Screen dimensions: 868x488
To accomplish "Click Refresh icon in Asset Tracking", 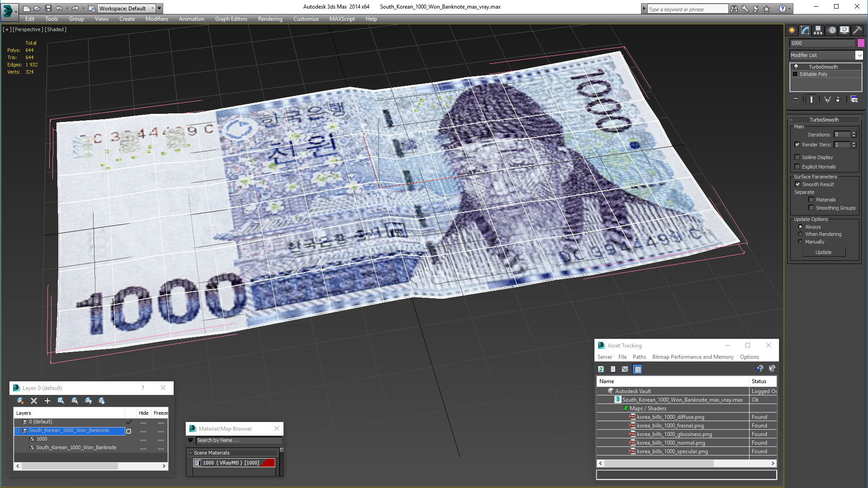I will (x=601, y=369).
